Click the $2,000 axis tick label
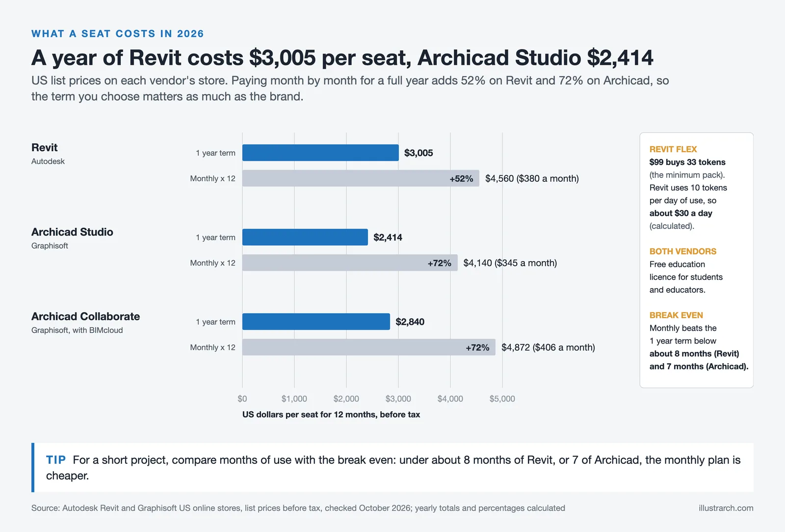This screenshot has height=532, width=785. pos(346,399)
